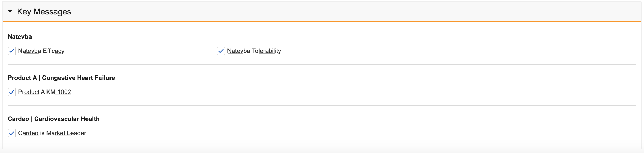644x153 pixels.
Task: Click the orange line under Key Messages header
Action: [x=321, y=22]
